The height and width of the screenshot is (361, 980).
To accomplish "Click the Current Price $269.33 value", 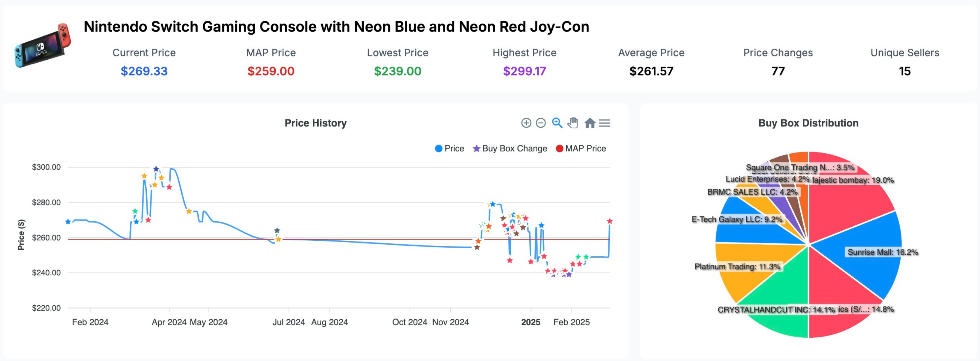I will point(144,71).
